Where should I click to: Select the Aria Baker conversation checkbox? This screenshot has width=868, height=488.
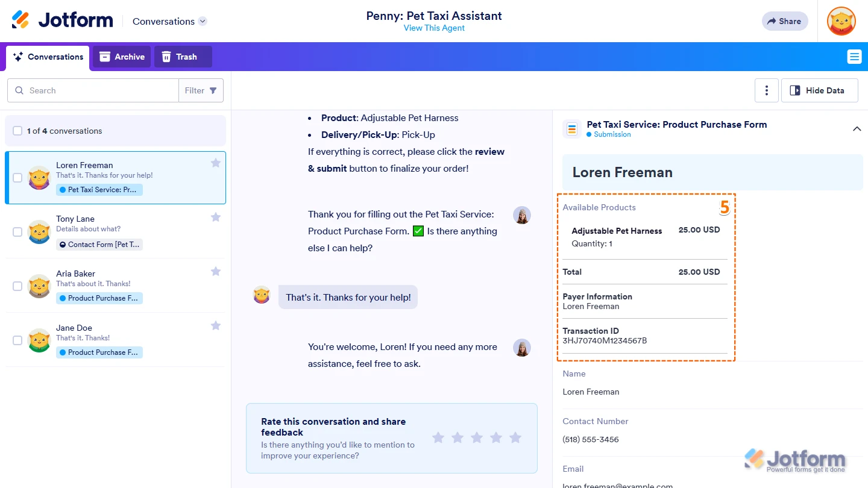[x=17, y=286]
